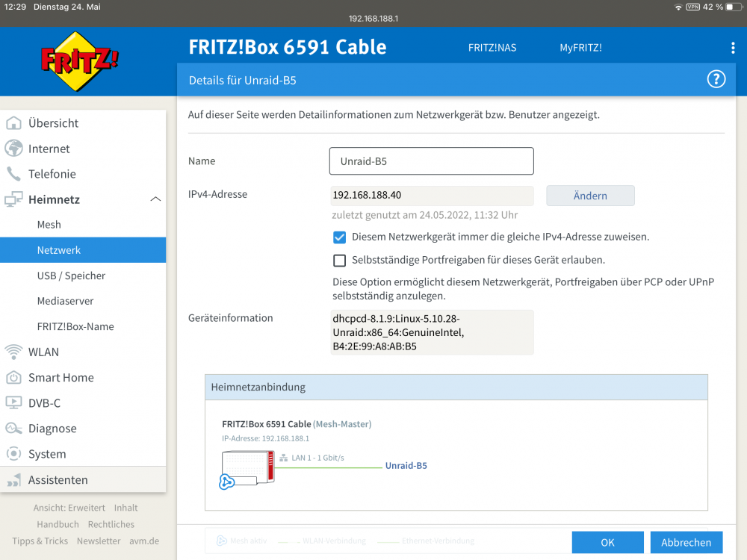This screenshot has width=747, height=560.
Task: Click the Smart Home icon
Action: point(13,378)
